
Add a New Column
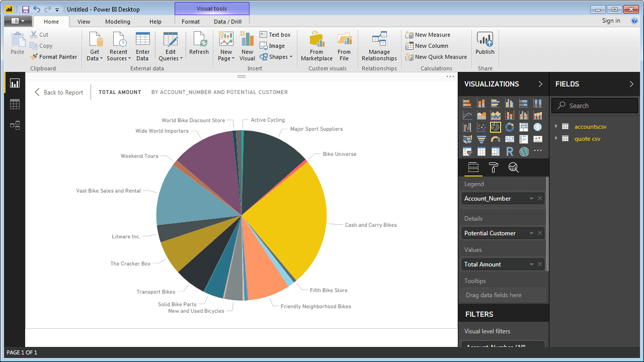coord(427,46)
